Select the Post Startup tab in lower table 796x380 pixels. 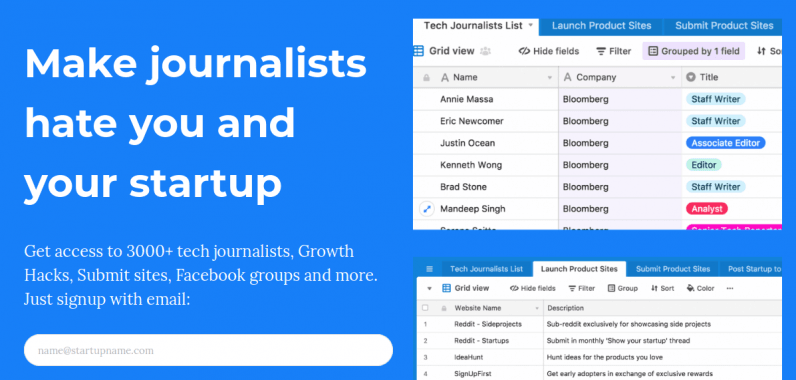pos(754,269)
